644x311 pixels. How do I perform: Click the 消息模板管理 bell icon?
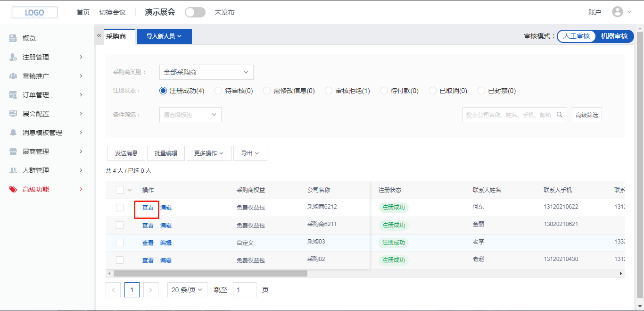(x=13, y=133)
